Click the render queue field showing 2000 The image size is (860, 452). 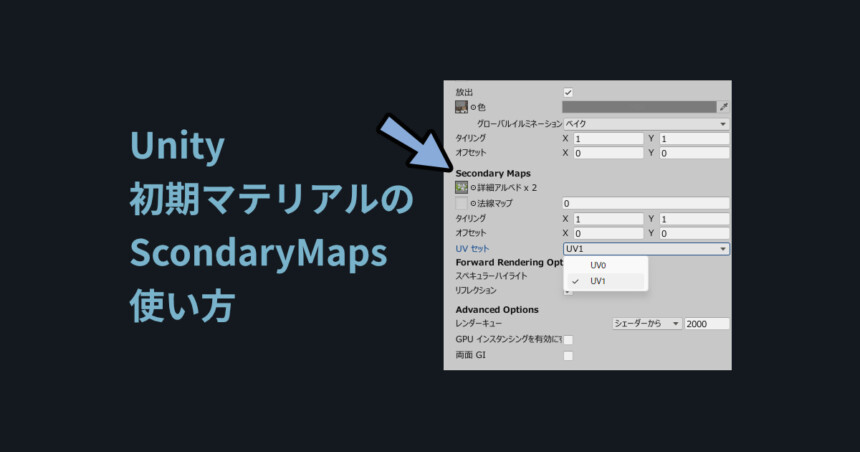pyautogui.click(x=707, y=324)
